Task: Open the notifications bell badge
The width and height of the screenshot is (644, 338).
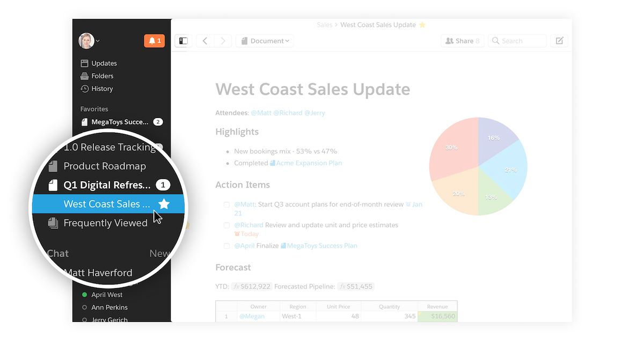Action: (154, 41)
